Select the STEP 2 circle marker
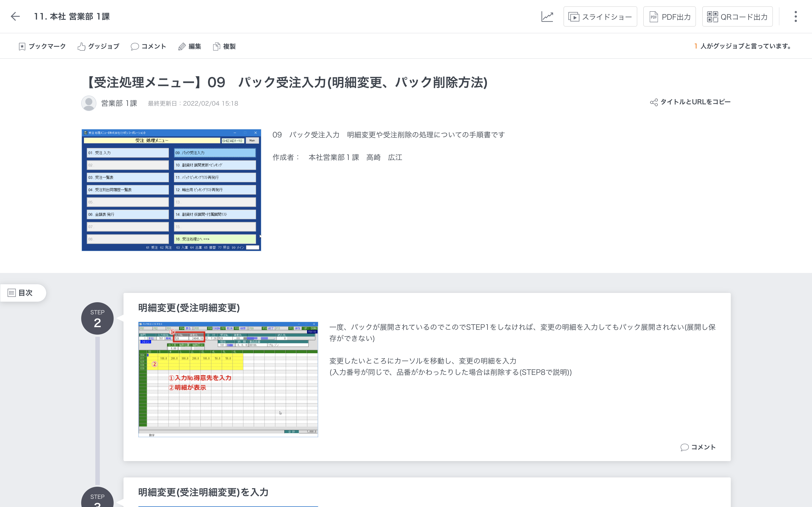Screen dimensions: 812x507 tap(97, 318)
